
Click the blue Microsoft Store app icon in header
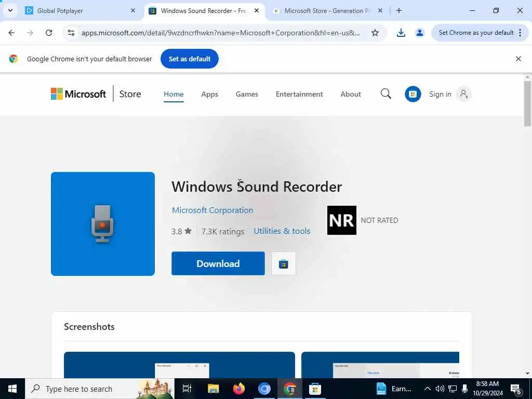[x=413, y=94]
